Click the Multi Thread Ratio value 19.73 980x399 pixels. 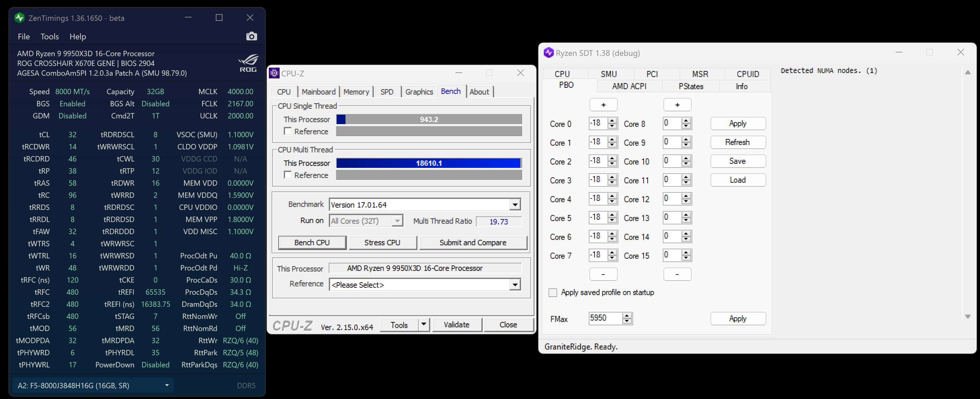click(x=499, y=221)
